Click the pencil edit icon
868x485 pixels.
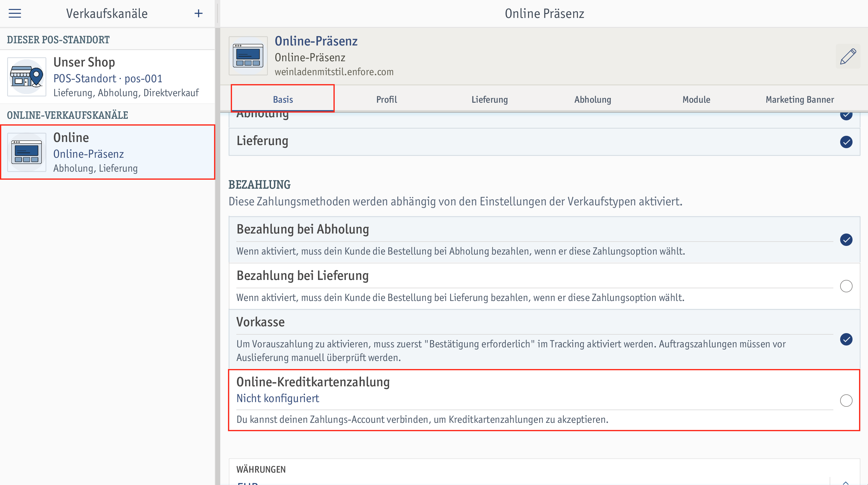click(848, 56)
